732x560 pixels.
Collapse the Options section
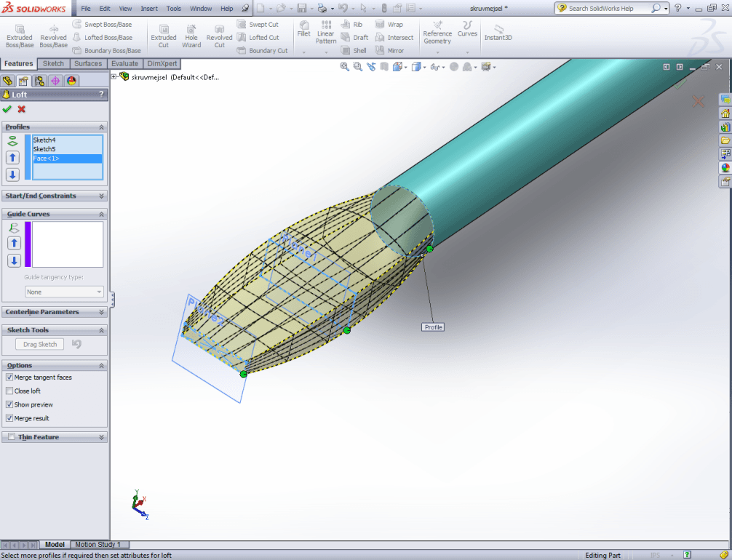point(101,365)
